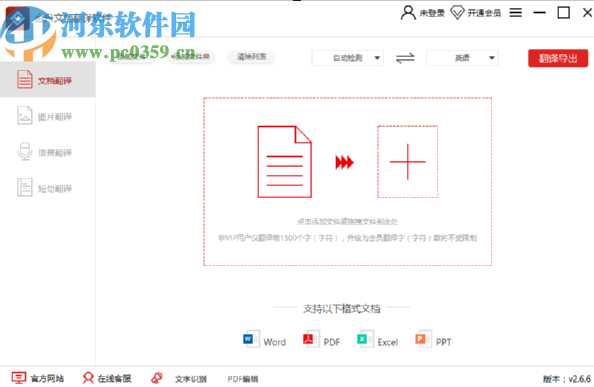Click the 支持以下格式文档 heading
Viewport: 594px width, 387px height.
[x=341, y=309]
